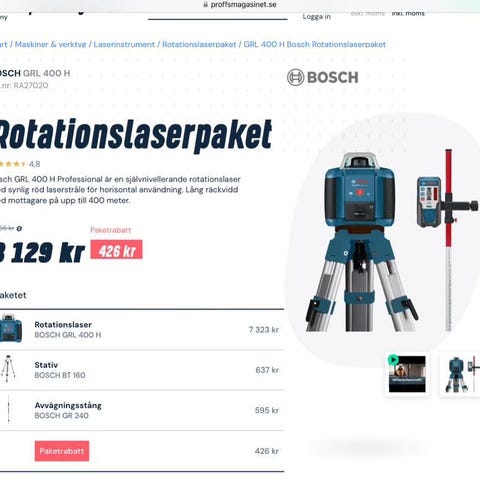Open Stativ tripod item image
This screenshot has height=480, width=480.
tap(8, 369)
